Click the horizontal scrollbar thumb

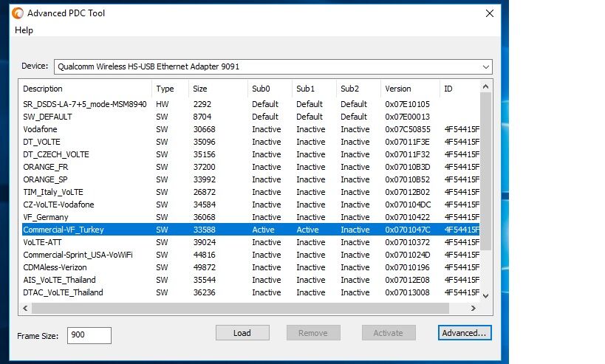pos(240,308)
